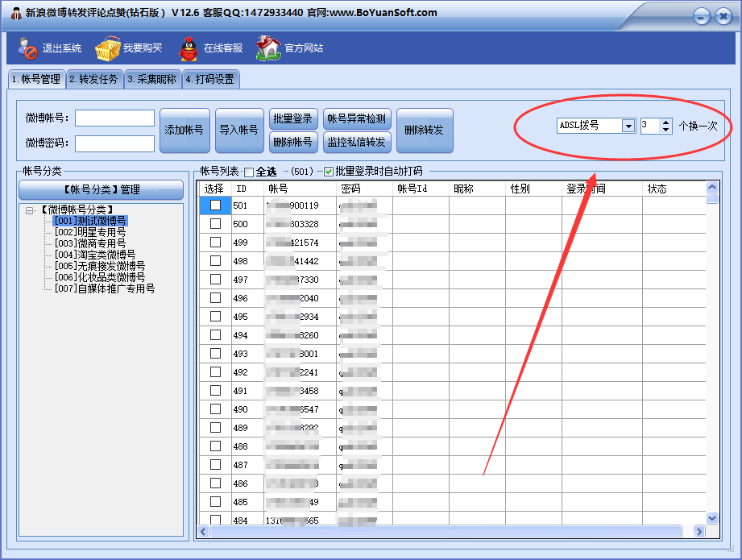Switch to the 1.帐号管理 tab
Screen dimensions: 742x560
tap(36, 79)
